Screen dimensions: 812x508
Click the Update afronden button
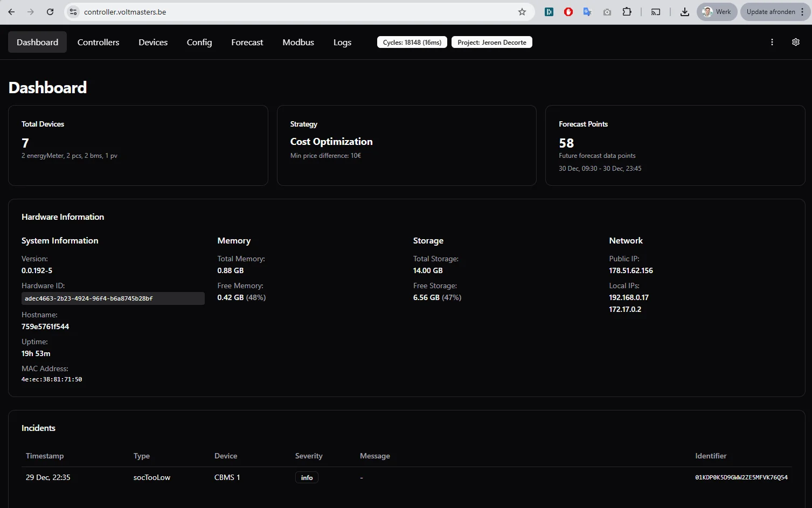pos(775,12)
